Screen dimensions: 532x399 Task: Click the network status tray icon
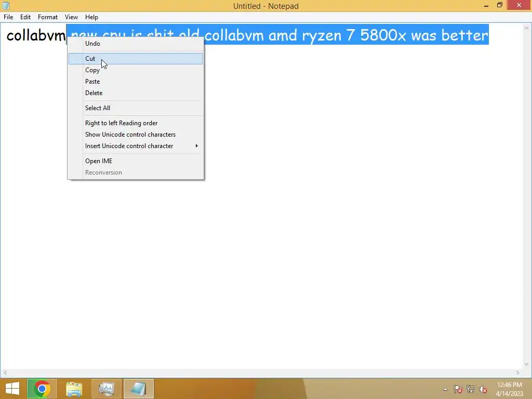pos(471,389)
